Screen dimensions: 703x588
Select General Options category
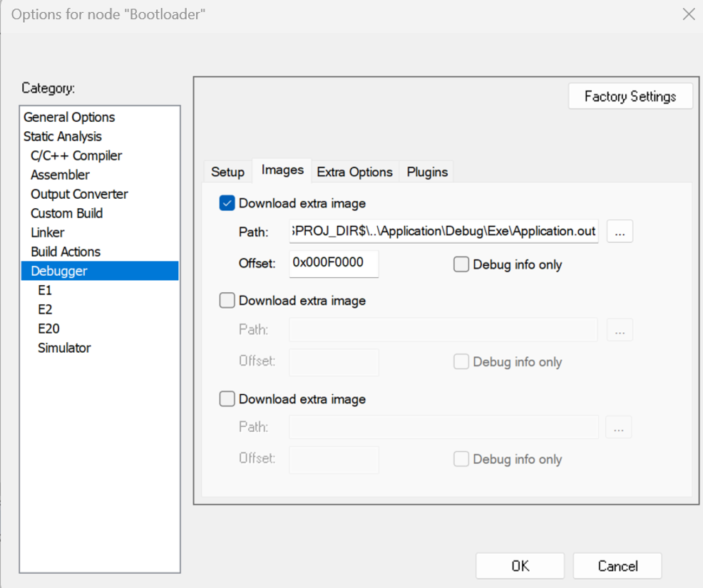(69, 118)
